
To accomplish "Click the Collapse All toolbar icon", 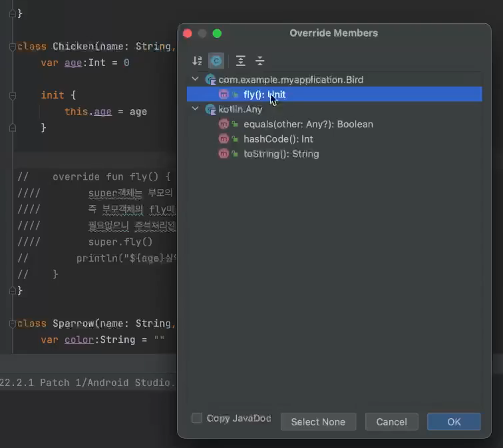I will click(260, 61).
